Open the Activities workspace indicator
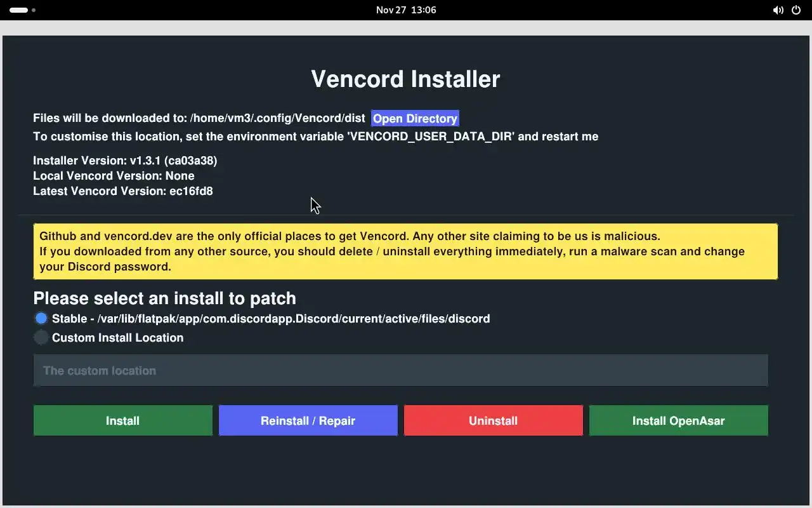Image resolution: width=812 pixels, height=508 pixels. tap(22, 10)
